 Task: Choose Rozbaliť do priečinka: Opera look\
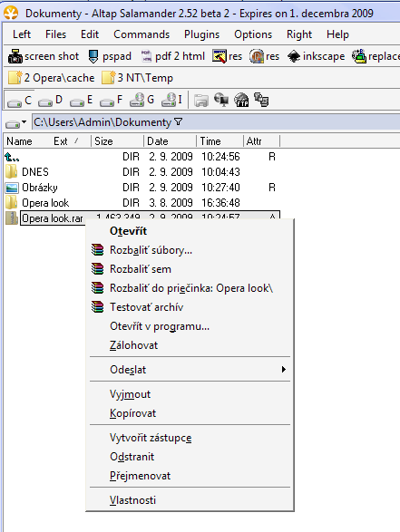pyautogui.click(x=190, y=288)
